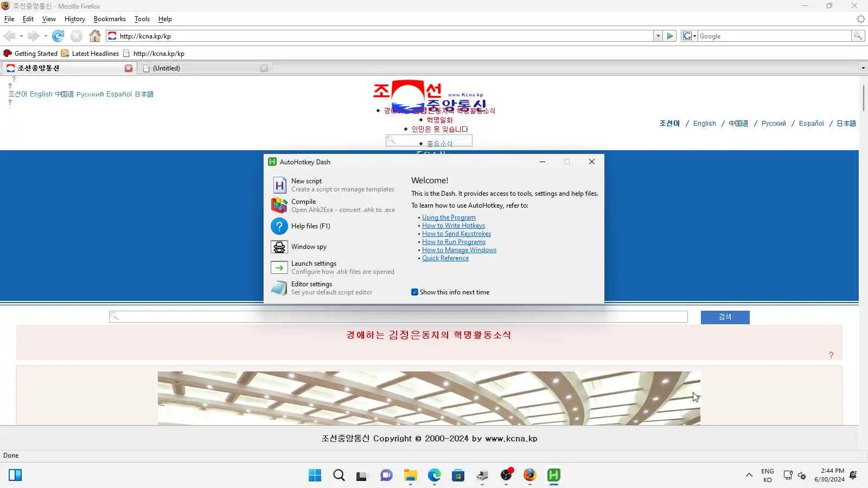
Task: Open the Quick Reference link
Action: (x=445, y=258)
